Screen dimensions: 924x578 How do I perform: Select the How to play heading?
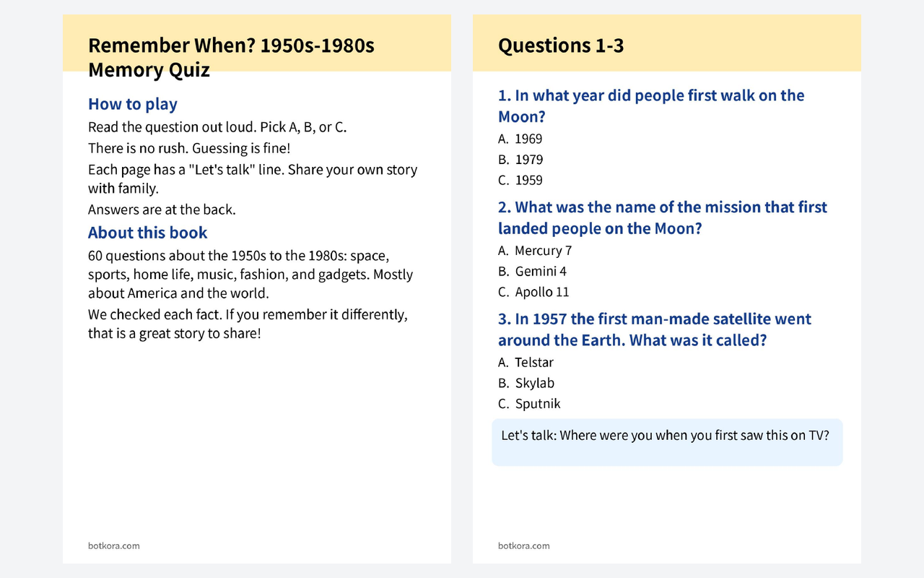coord(133,104)
